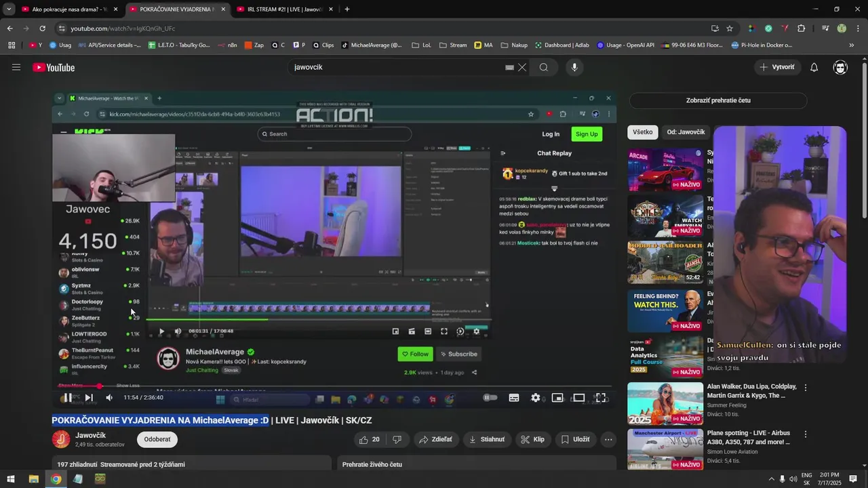Open File Explorer from the taskbar

pyautogui.click(x=33, y=479)
